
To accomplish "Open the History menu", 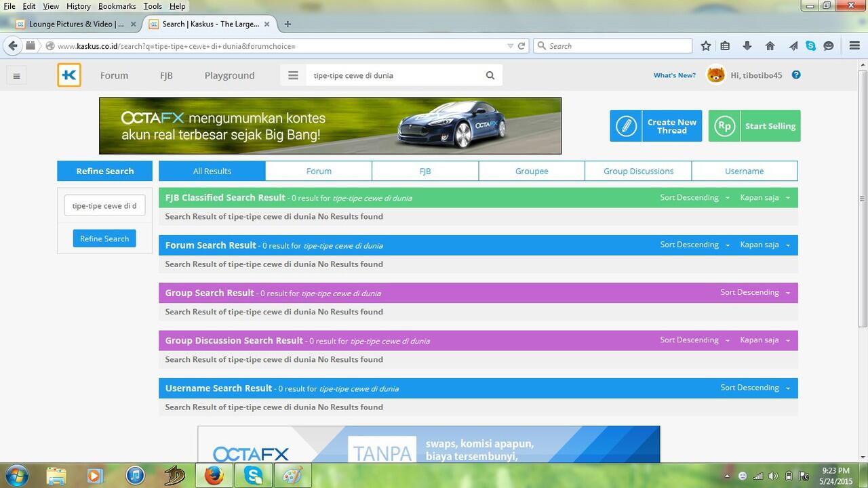I will pos(79,6).
